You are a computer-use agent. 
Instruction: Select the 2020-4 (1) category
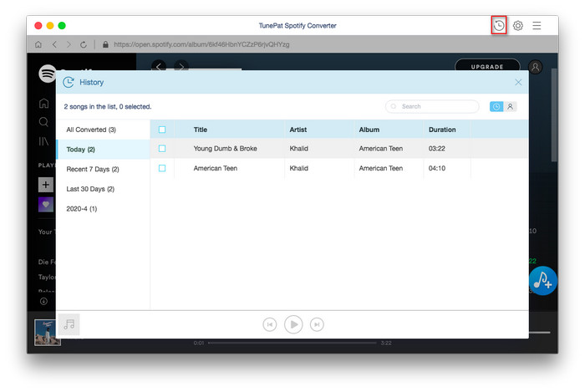coord(103,208)
